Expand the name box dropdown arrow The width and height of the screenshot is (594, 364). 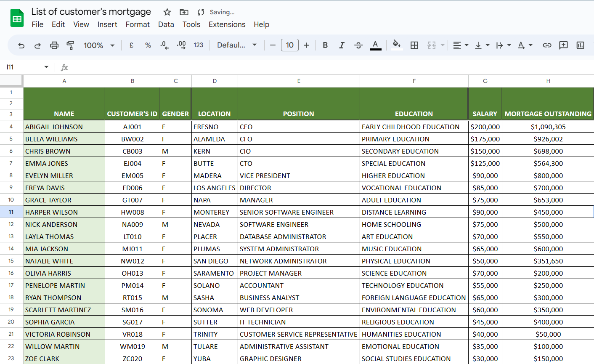click(x=46, y=67)
